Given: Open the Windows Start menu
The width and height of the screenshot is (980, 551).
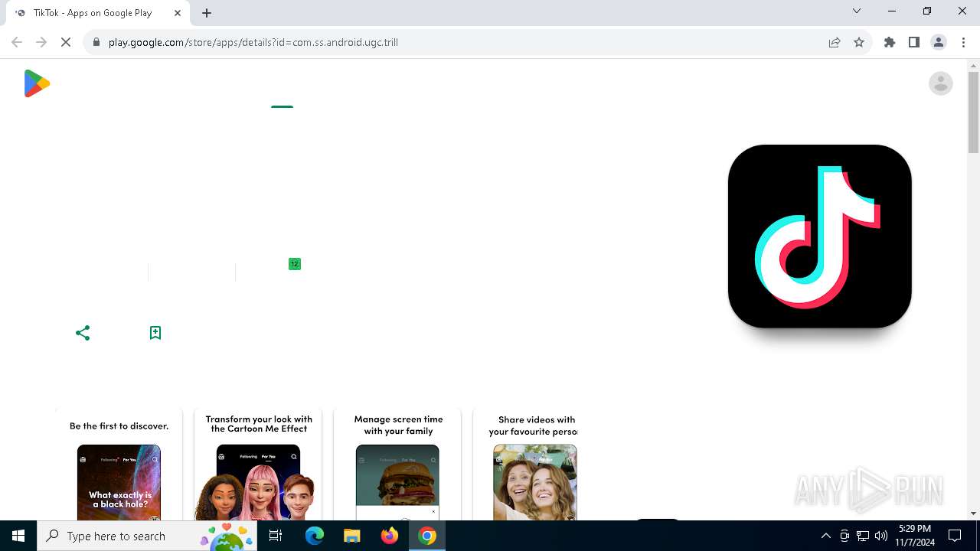Looking at the screenshot, I should (18, 536).
